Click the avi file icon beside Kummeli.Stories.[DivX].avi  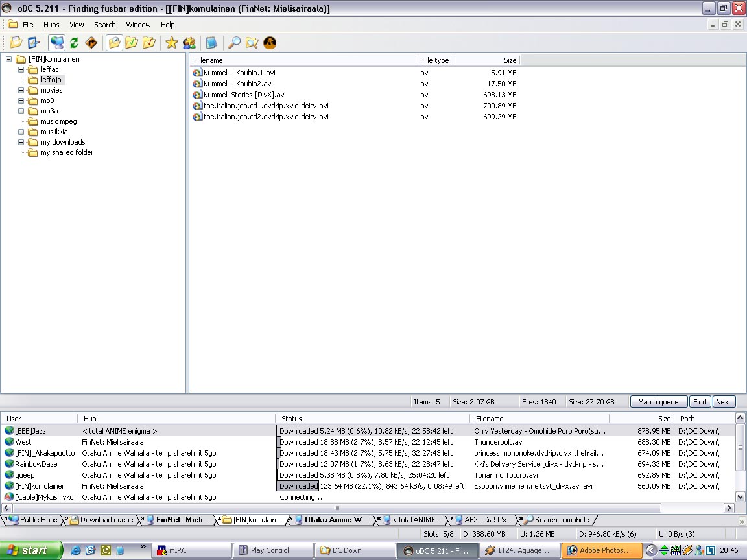pyautogui.click(x=197, y=95)
